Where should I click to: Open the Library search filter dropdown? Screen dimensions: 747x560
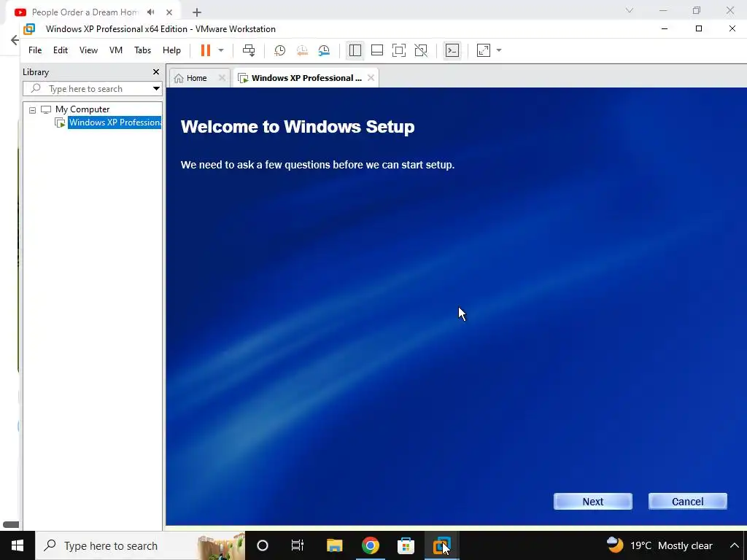click(x=156, y=88)
